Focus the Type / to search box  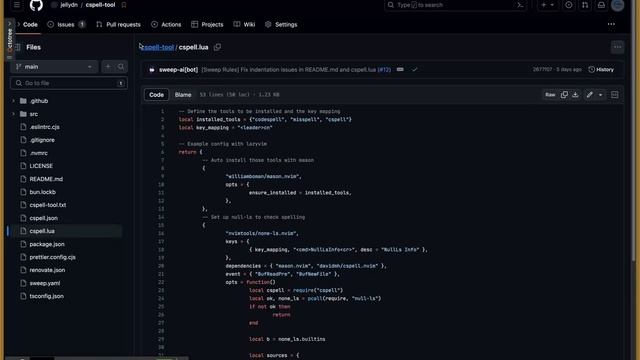pyautogui.click(x=455, y=5)
